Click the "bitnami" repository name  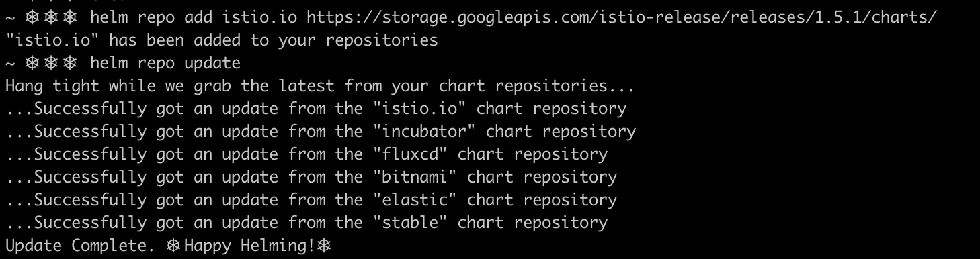pos(411,177)
